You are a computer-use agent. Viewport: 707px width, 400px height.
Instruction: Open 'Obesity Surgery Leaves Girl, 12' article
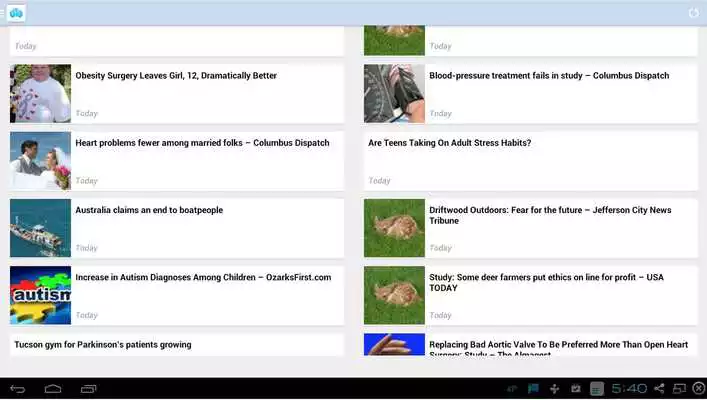[x=176, y=76]
